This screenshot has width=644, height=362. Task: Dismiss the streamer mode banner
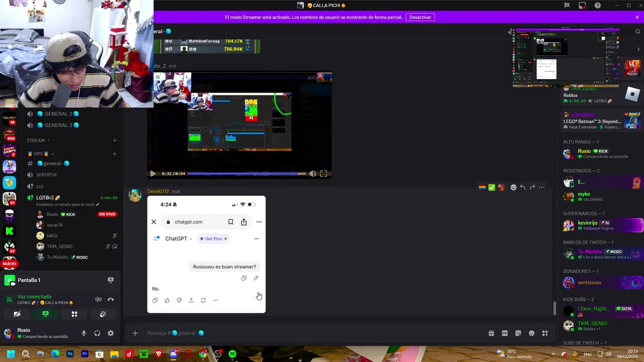(x=637, y=17)
